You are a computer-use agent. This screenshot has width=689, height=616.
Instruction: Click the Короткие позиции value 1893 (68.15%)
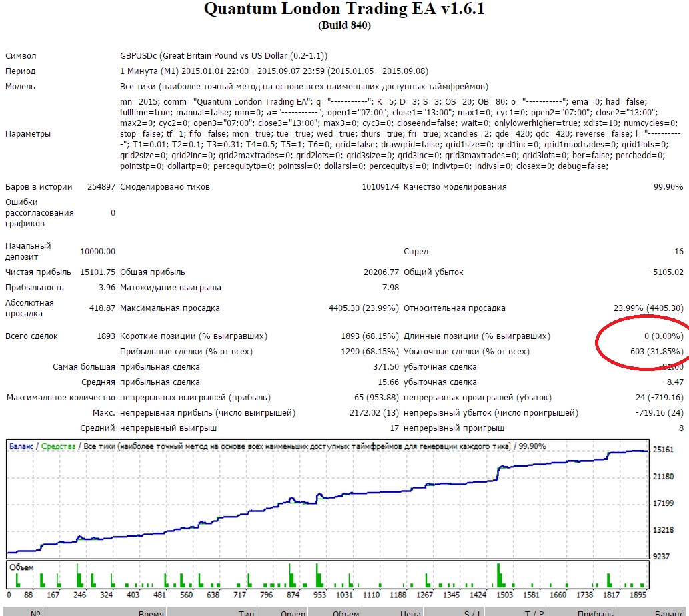370,336
